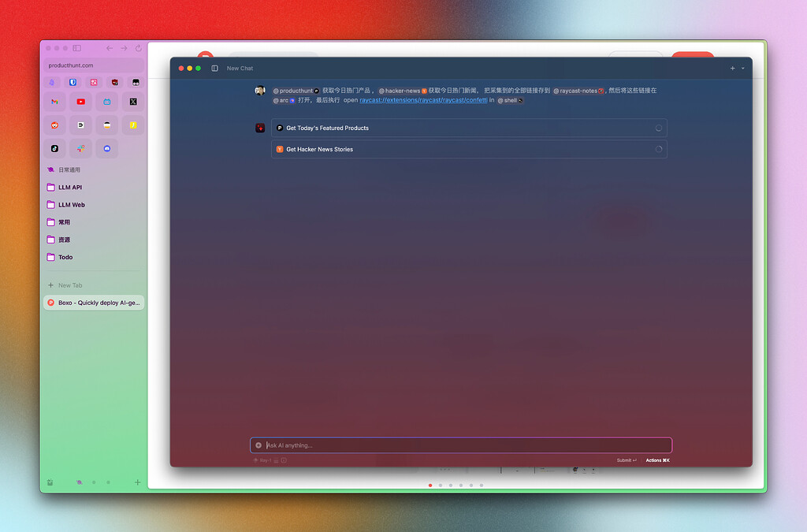
Task: Click the attachment plus icon in Ask AI field
Action: [x=258, y=445]
